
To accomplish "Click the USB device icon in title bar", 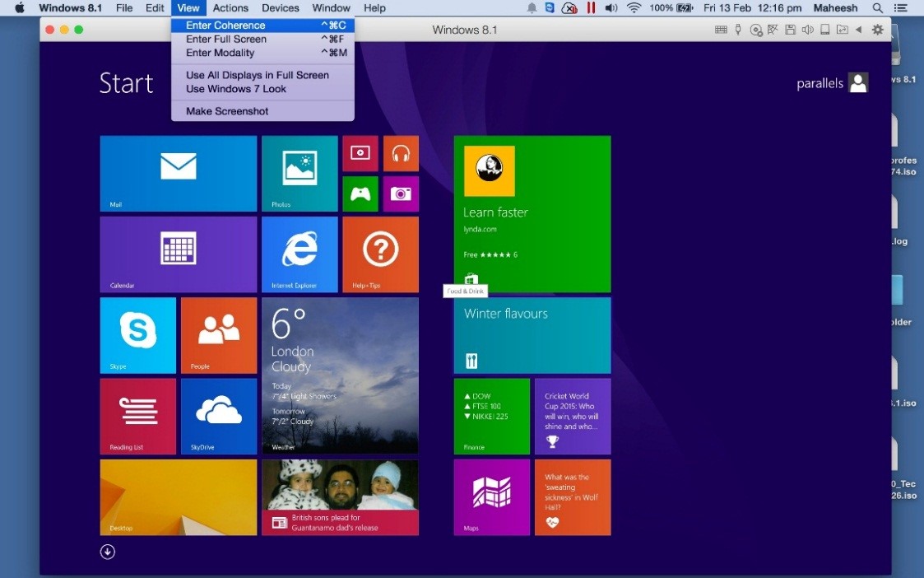I will pyautogui.click(x=738, y=30).
